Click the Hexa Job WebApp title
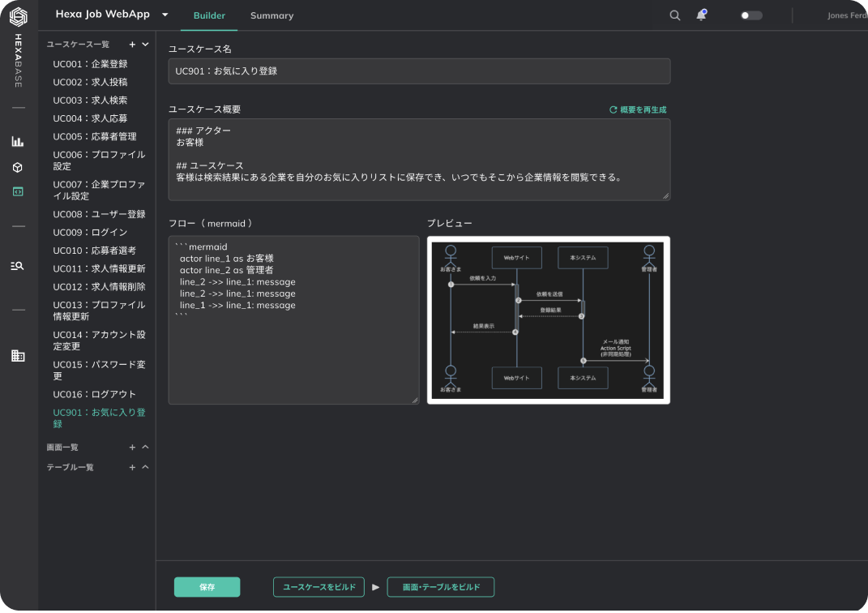 [102, 15]
